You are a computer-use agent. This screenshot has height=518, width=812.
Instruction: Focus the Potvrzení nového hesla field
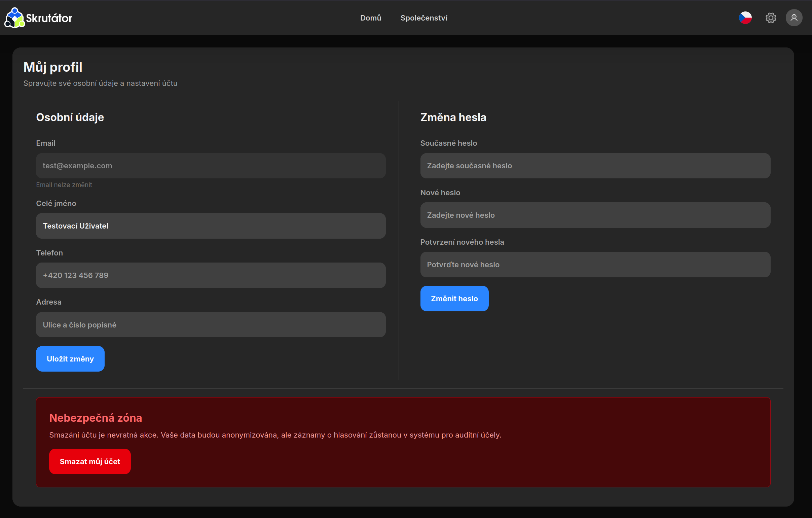point(595,265)
